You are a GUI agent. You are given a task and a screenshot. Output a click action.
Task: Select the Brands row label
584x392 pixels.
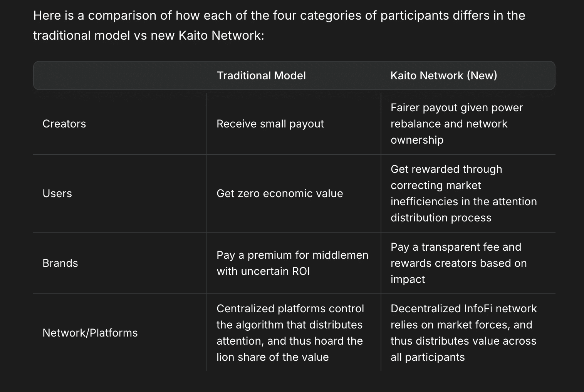click(x=60, y=263)
